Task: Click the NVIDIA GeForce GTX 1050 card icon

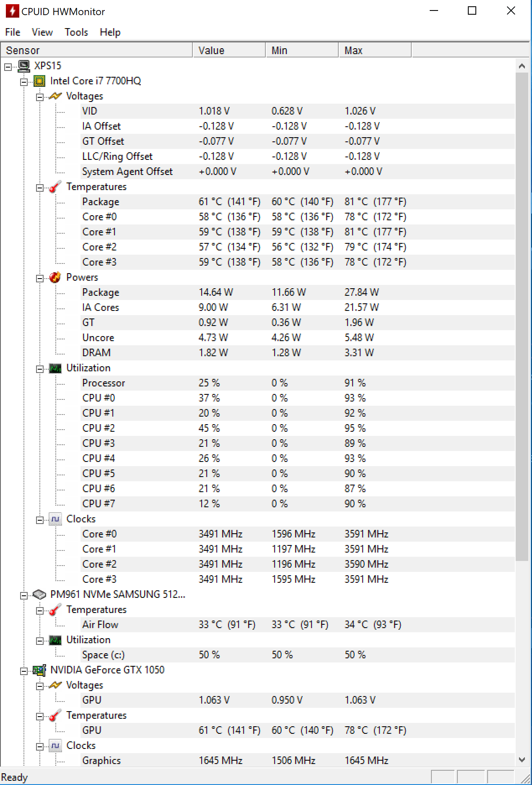Action: 39,670
